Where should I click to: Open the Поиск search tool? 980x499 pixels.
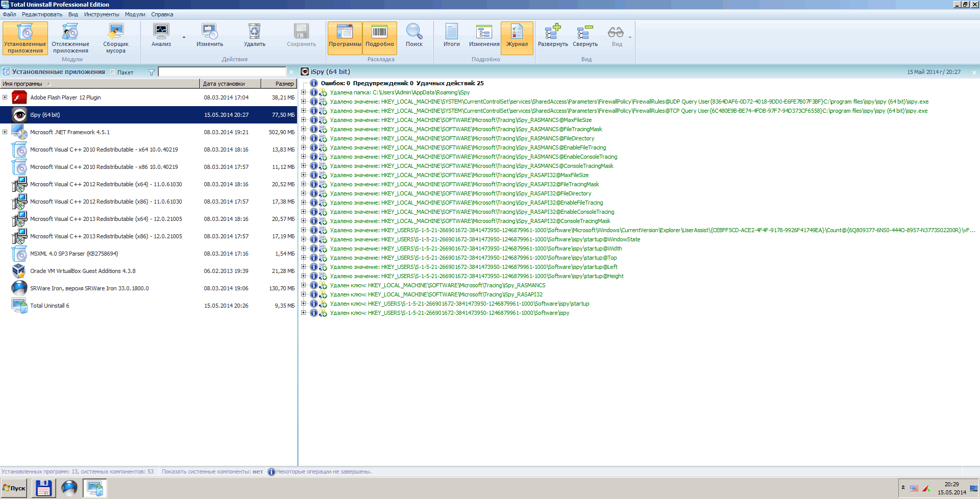(414, 35)
